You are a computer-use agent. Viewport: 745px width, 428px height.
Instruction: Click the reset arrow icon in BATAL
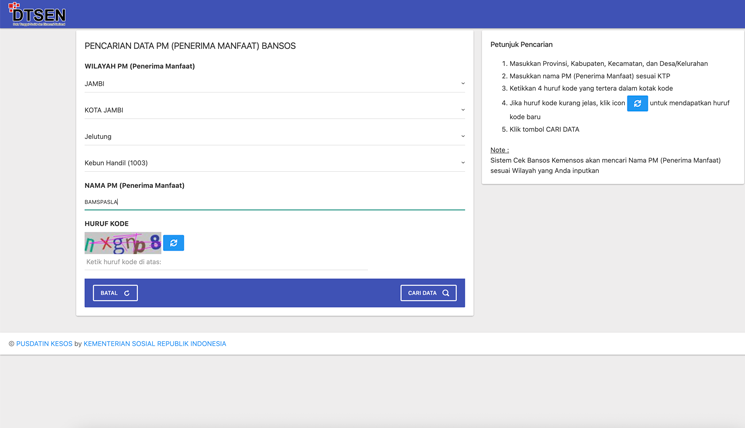pyautogui.click(x=127, y=293)
